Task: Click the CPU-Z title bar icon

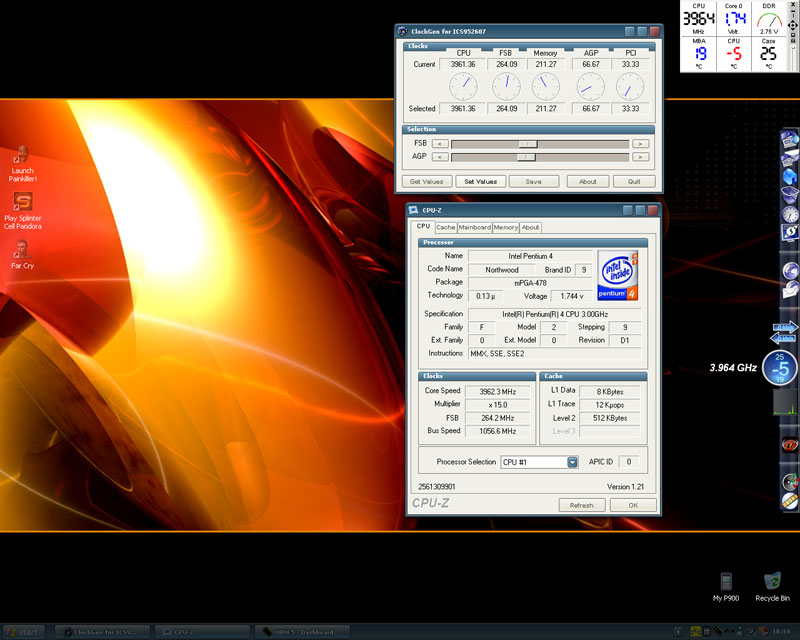Action: tap(413, 210)
